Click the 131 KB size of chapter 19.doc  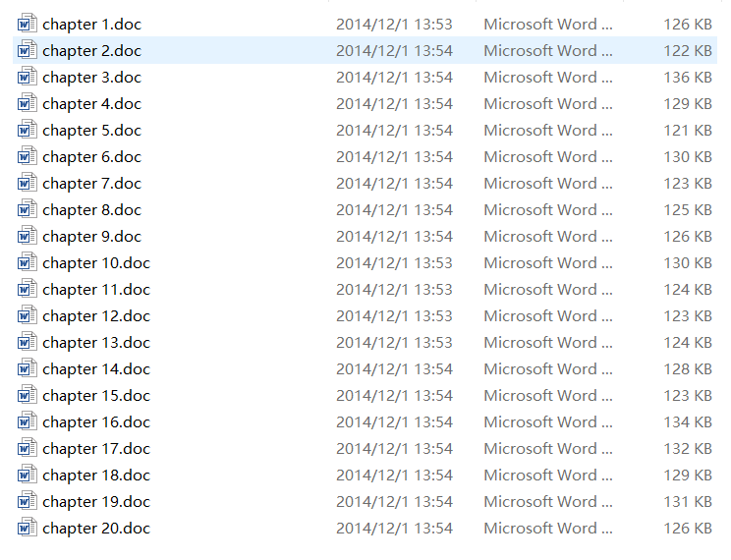(688, 502)
